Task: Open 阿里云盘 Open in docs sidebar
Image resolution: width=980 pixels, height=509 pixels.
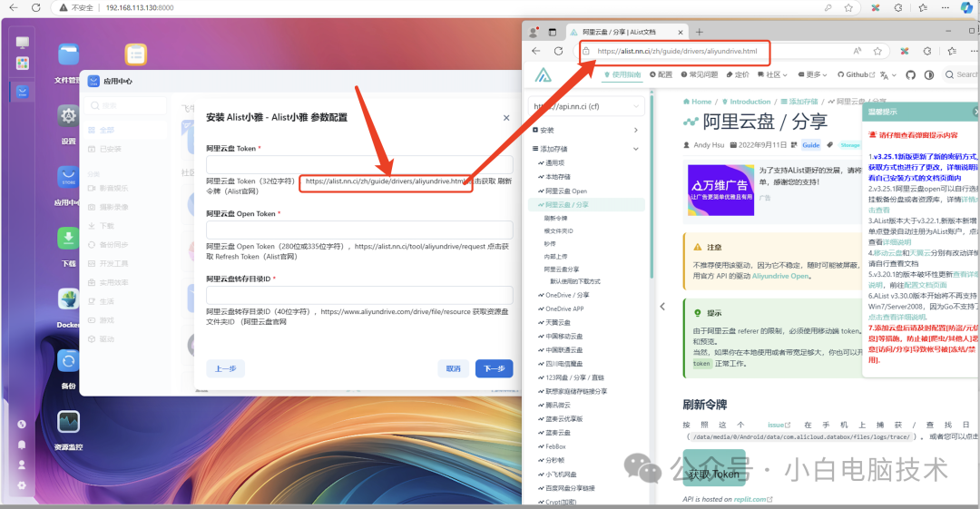Action: (x=565, y=191)
